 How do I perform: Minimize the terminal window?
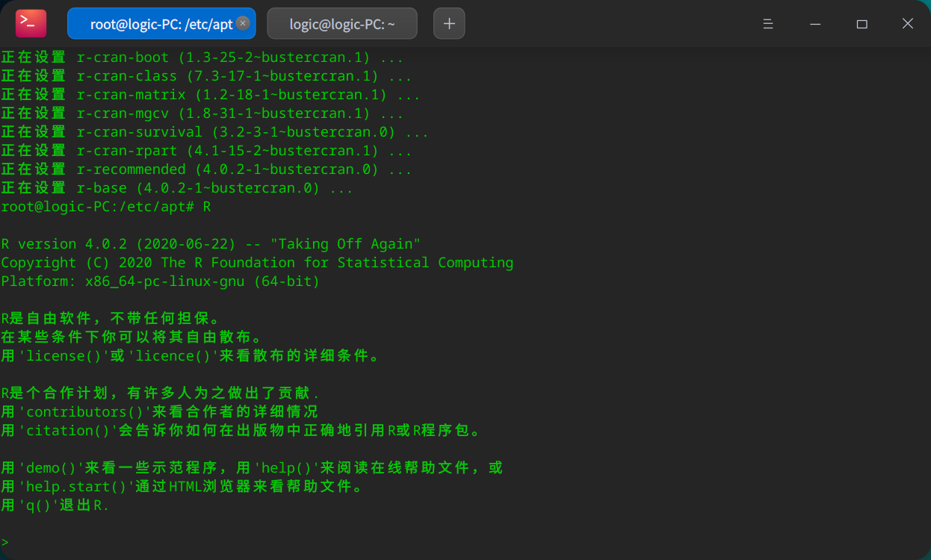[x=815, y=24]
